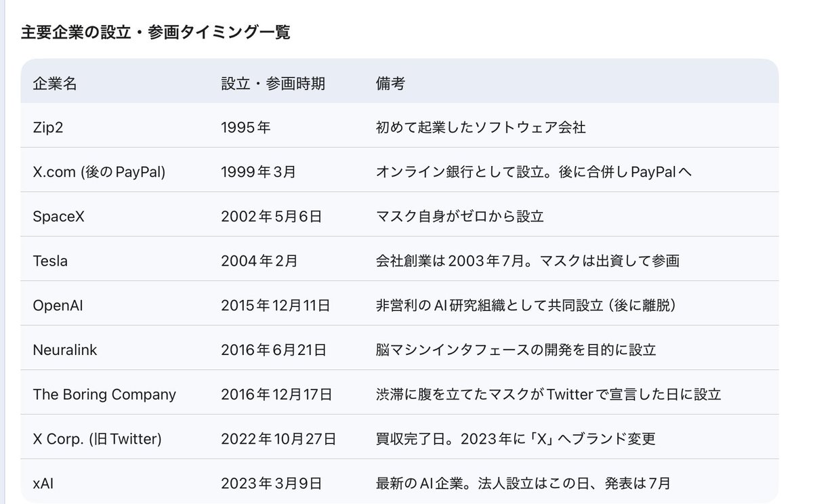Select the Tesla company cell

pos(50,261)
